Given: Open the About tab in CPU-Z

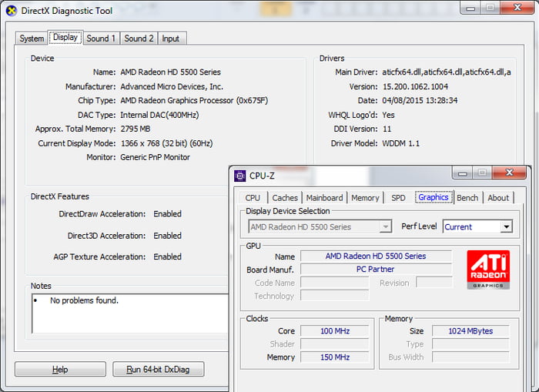Looking at the screenshot, I should pos(498,198).
